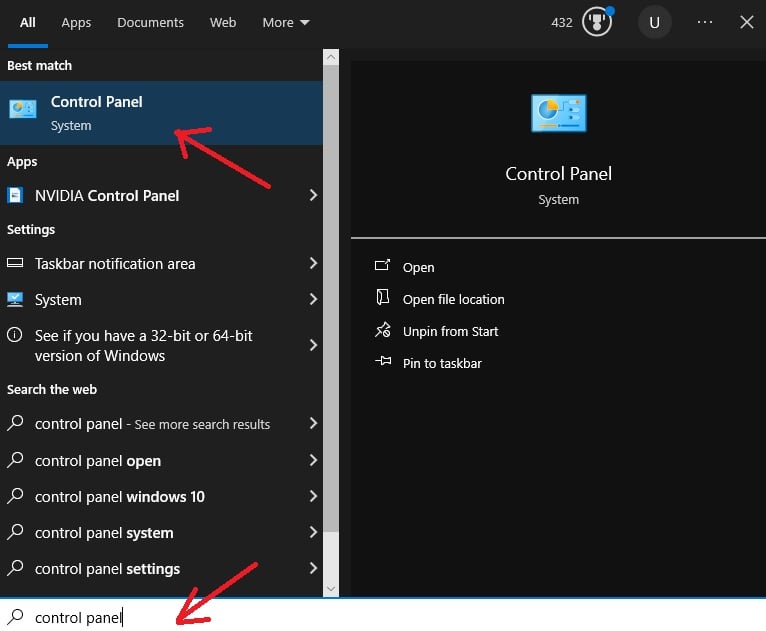Choose 'control panel windows 10' web suggestion
The width and height of the screenshot is (766, 631).
120,497
